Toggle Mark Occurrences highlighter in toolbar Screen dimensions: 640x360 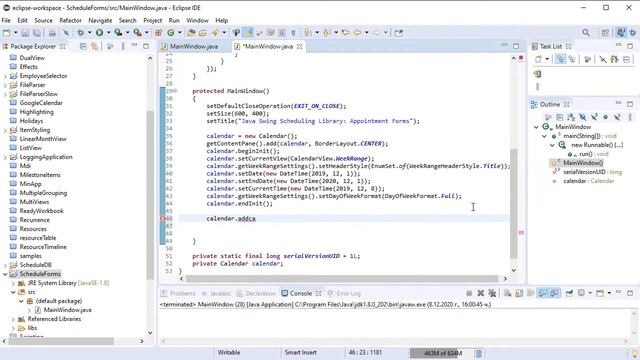pyautogui.click(x=248, y=33)
